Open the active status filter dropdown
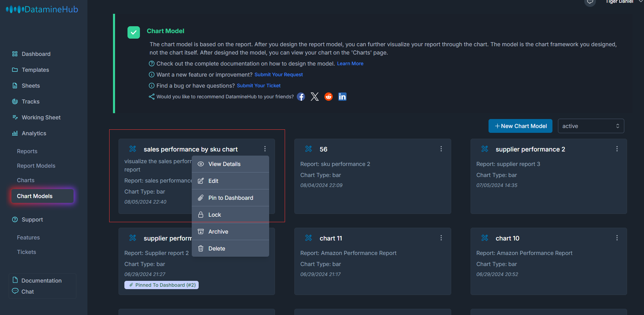This screenshot has width=644, height=315. coord(591,126)
